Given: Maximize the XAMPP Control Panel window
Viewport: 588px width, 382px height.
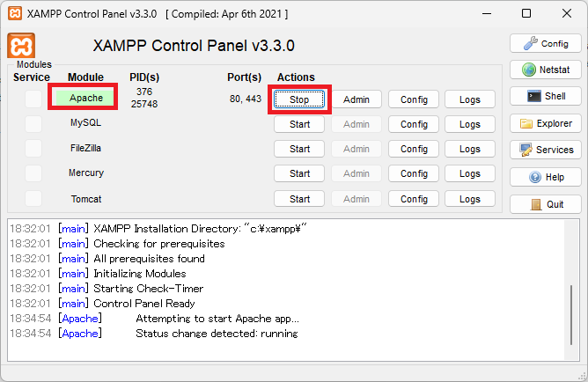Looking at the screenshot, I should (x=526, y=13).
